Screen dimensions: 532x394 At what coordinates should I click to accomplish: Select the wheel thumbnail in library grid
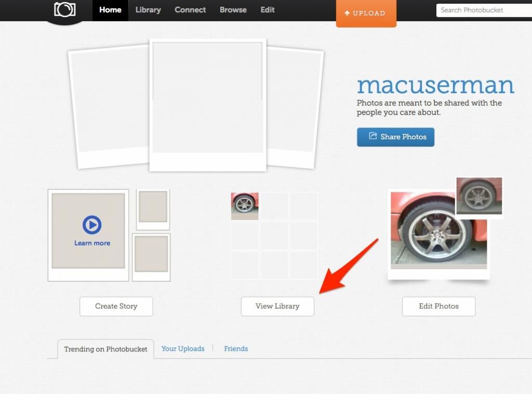coord(245,206)
